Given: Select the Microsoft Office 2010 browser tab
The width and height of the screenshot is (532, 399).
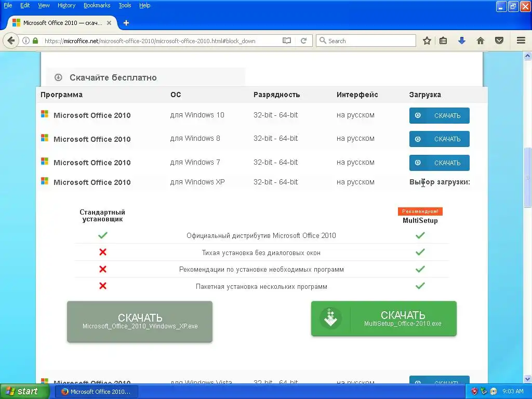Looking at the screenshot, I should pyautogui.click(x=62, y=23).
